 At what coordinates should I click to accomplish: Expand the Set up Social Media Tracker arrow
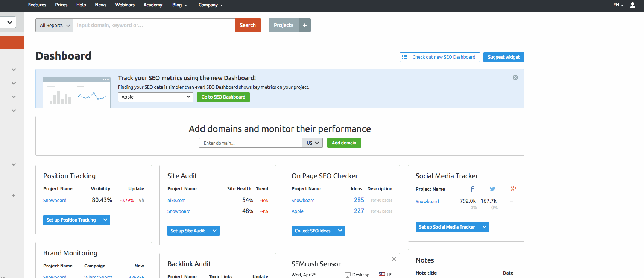485,227
